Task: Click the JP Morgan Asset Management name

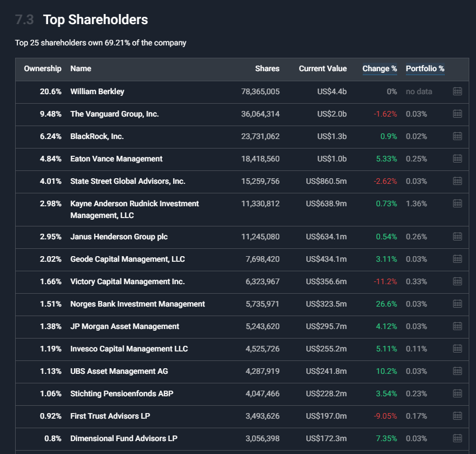Action: point(124,326)
